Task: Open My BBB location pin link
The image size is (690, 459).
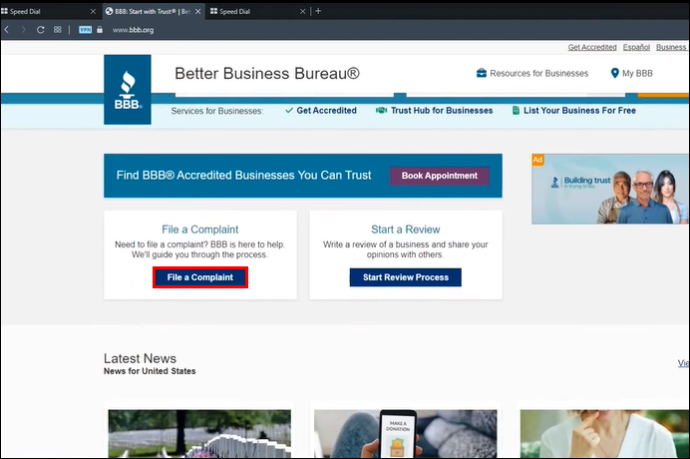Action: coord(631,73)
